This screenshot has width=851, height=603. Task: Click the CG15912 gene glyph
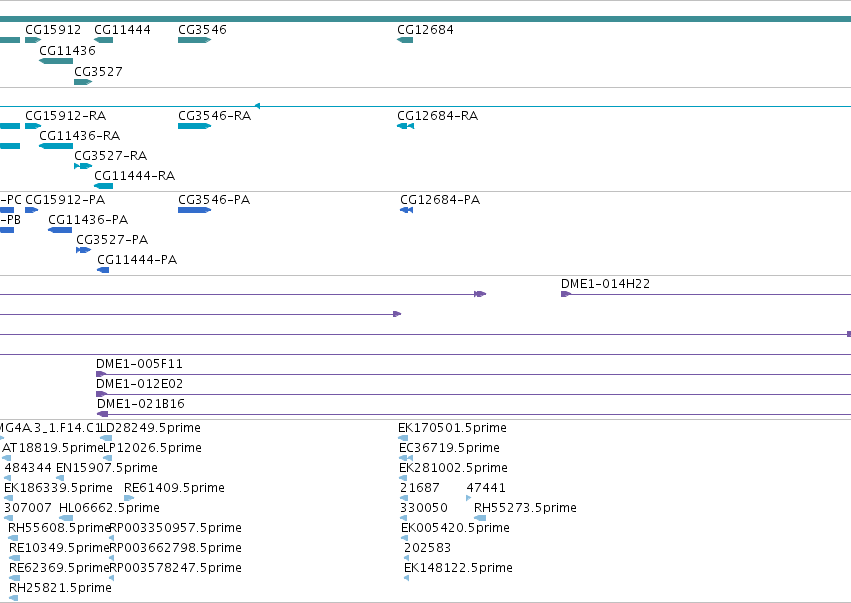pyautogui.click(x=33, y=40)
